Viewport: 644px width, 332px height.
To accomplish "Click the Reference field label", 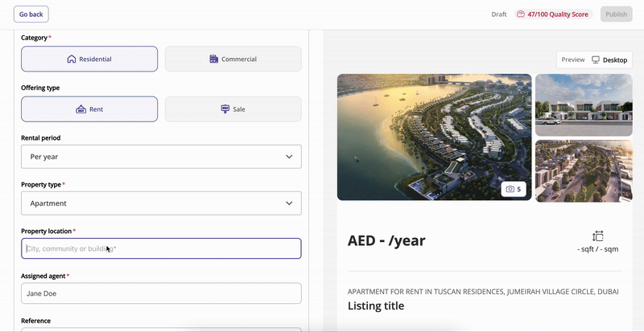I will [x=35, y=321].
